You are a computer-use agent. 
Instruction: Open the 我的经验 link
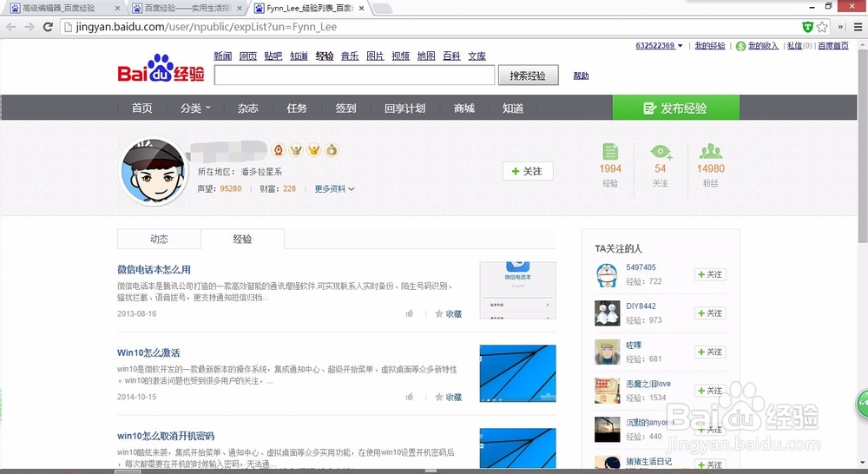click(710, 45)
